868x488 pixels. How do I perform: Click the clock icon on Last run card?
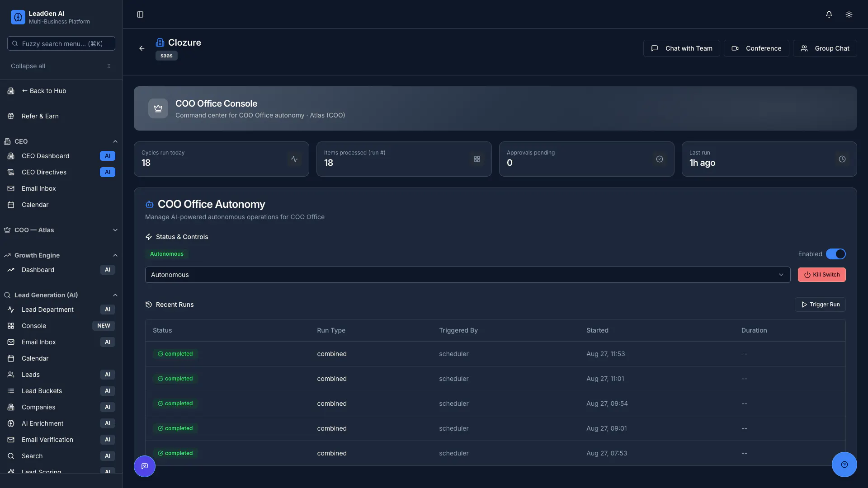842,159
